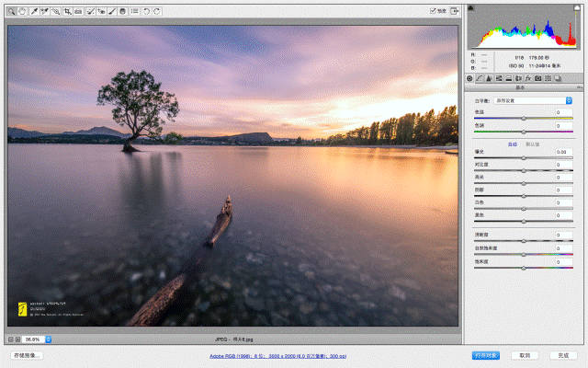Toggle the 预览 preview checkbox

click(433, 11)
